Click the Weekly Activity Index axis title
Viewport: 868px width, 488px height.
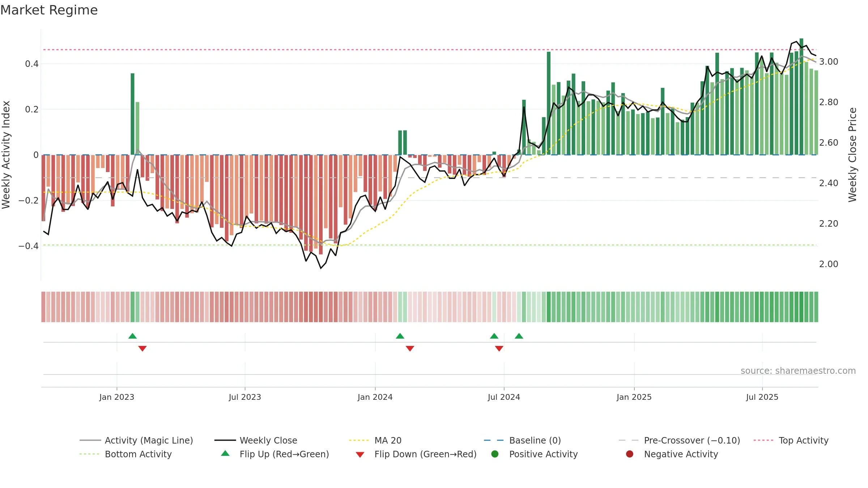pos(6,155)
